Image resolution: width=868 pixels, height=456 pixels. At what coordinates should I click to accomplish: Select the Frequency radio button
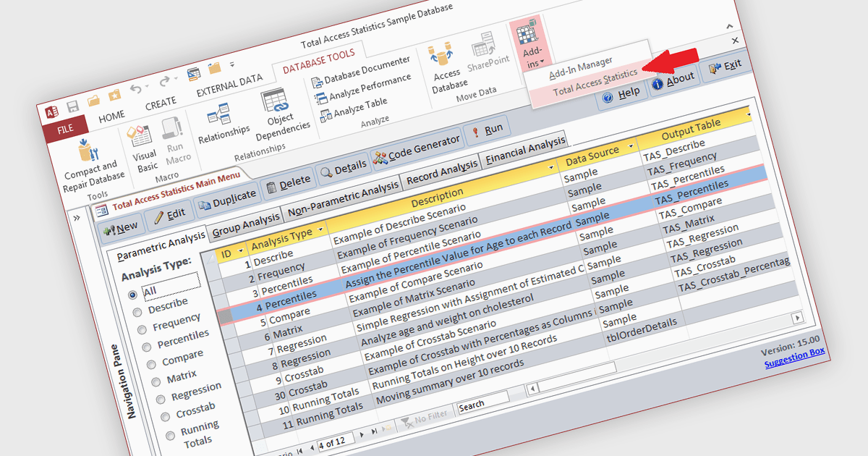pyautogui.click(x=140, y=330)
